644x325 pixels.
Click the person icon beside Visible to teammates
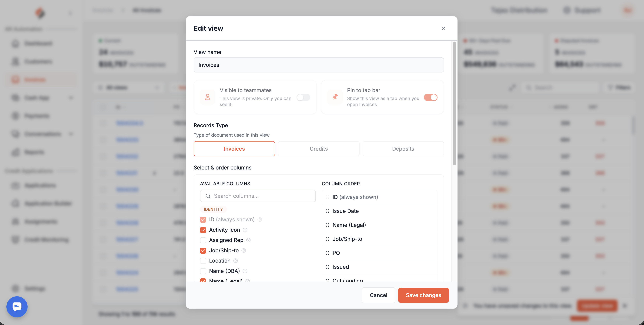[x=207, y=97]
